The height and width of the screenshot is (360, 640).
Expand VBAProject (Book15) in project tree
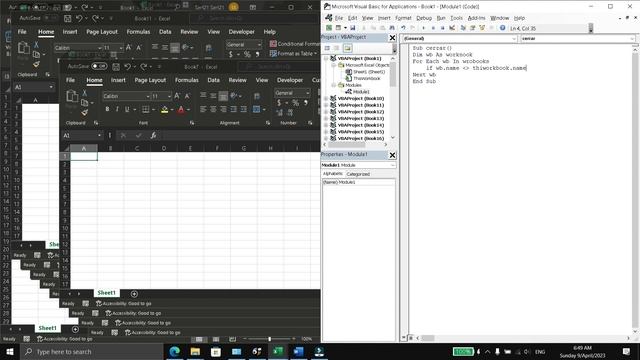326,132
